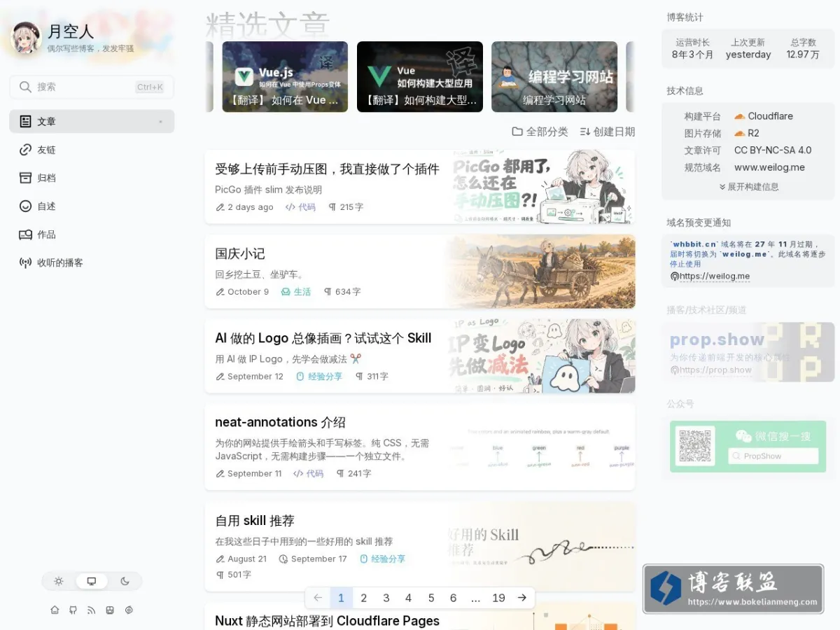Go to page 6 in pagination
This screenshot has height=630, width=840.
click(454, 598)
